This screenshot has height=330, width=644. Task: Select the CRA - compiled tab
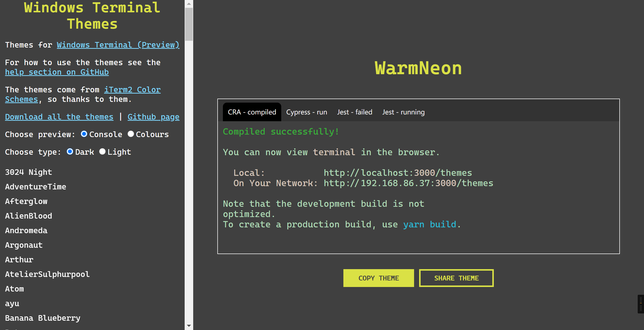(252, 112)
